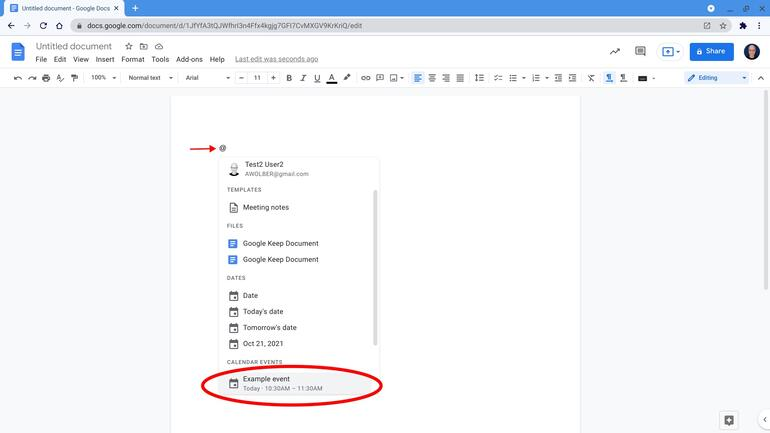Open the Normal text style dropdown
Screen dimensions: 770x433
pos(150,78)
